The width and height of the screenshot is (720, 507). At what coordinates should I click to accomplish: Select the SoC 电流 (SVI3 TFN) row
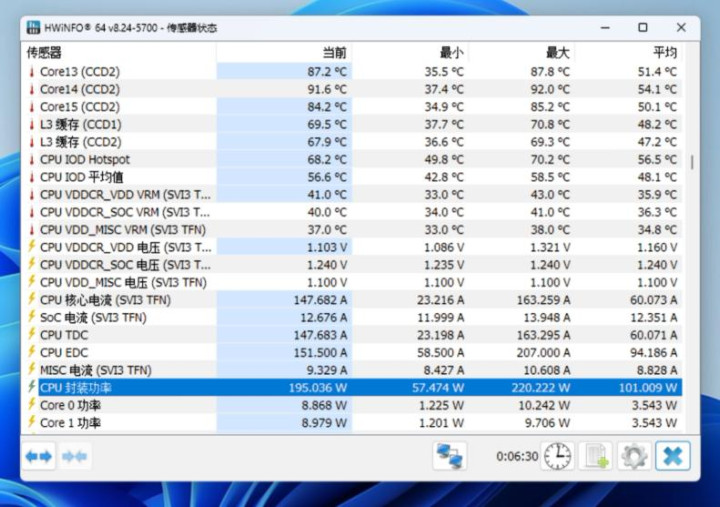352,317
